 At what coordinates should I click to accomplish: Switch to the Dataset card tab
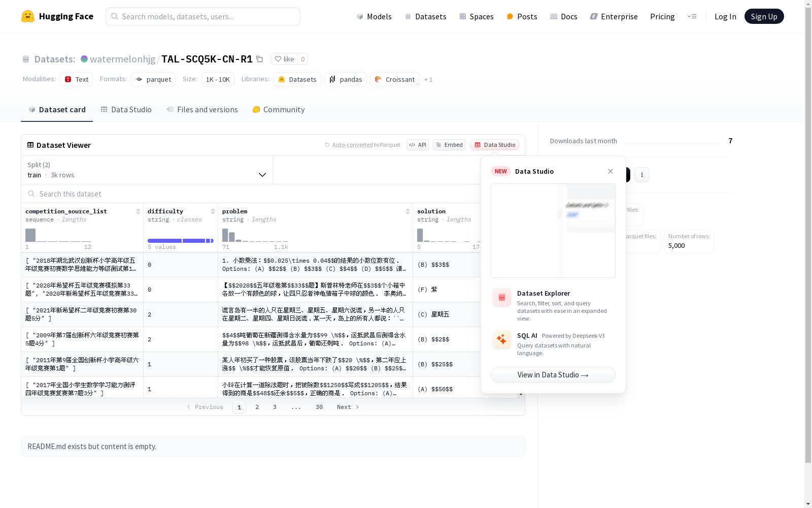click(x=57, y=110)
